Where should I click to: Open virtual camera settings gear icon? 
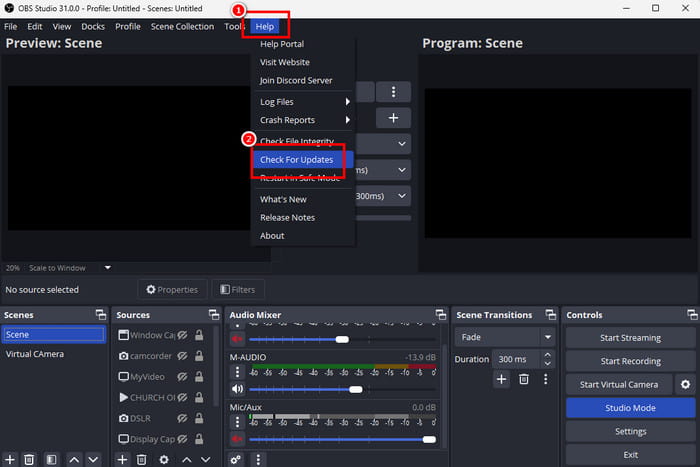point(685,384)
